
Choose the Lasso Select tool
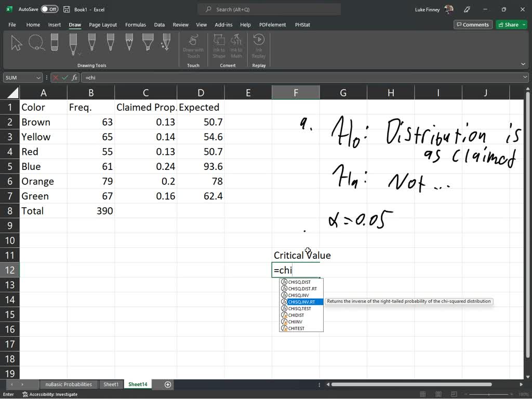36,44
